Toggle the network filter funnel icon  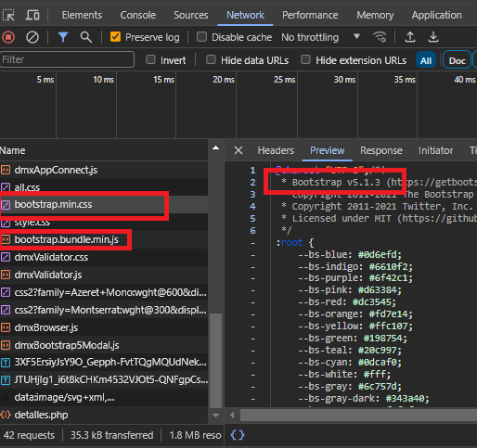point(63,37)
